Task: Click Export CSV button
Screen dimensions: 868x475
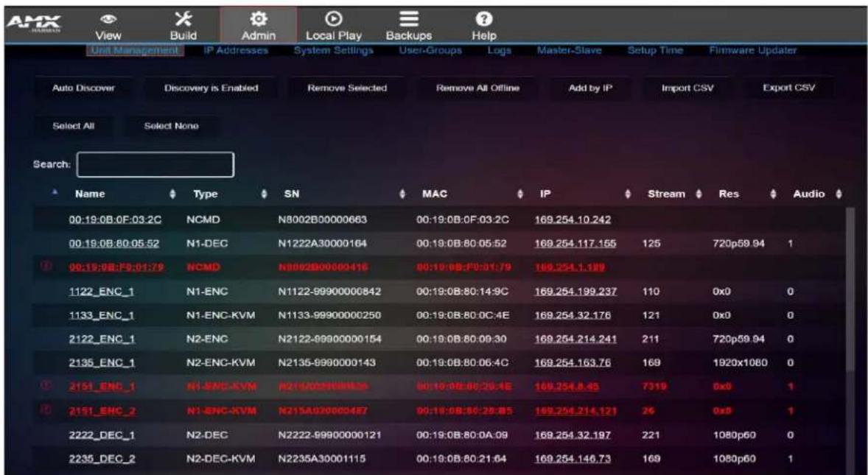Action: click(789, 88)
